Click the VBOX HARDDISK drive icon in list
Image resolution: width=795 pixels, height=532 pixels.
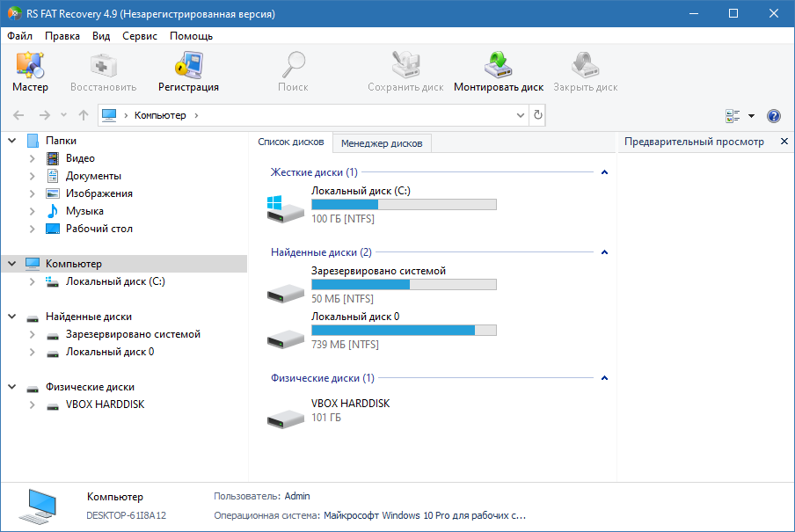click(286, 419)
